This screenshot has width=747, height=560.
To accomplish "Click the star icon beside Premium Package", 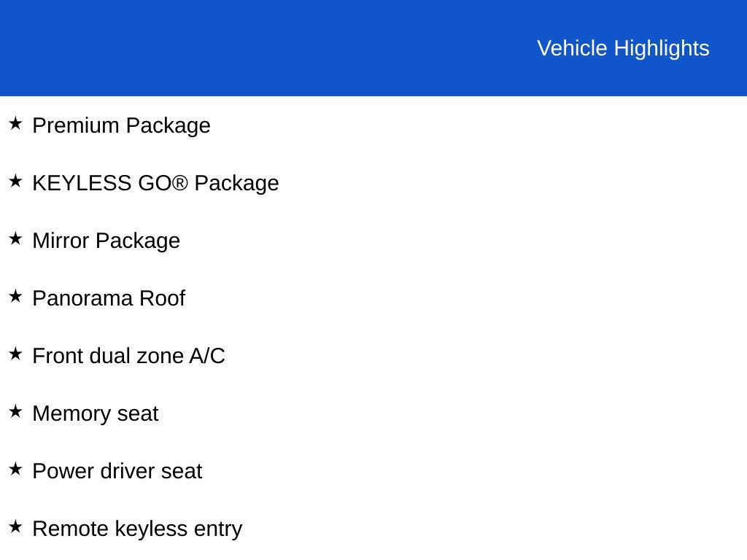I will (15, 123).
